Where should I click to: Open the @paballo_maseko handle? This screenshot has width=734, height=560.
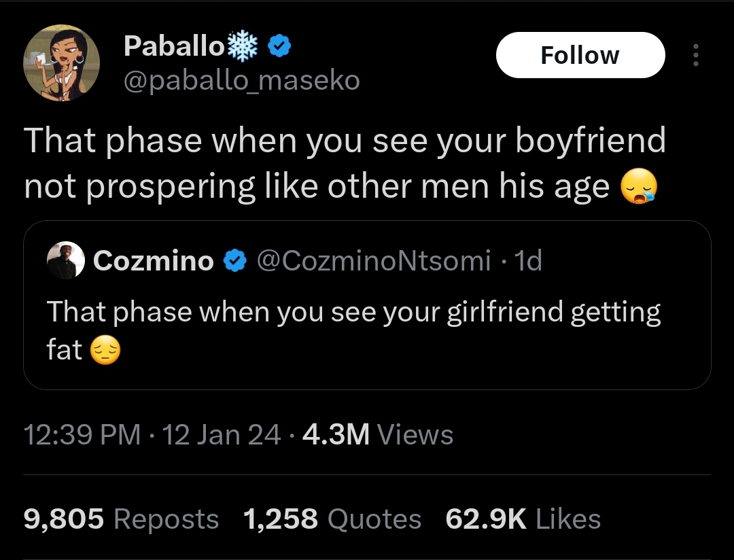tap(241, 81)
